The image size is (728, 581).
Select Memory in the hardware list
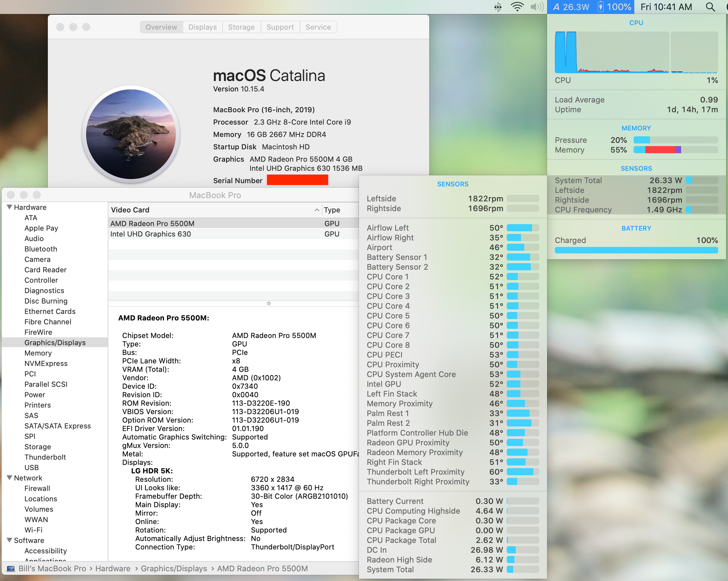pos(38,353)
